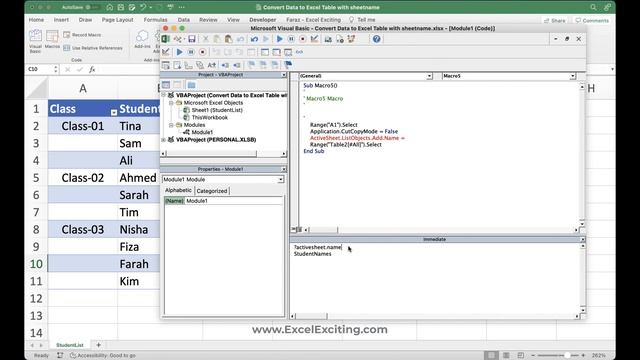This screenshot has width=640, height=360.
Task: Click the Break pause icon in the top VBA toolbar
Action: click(x=291, y=39)
